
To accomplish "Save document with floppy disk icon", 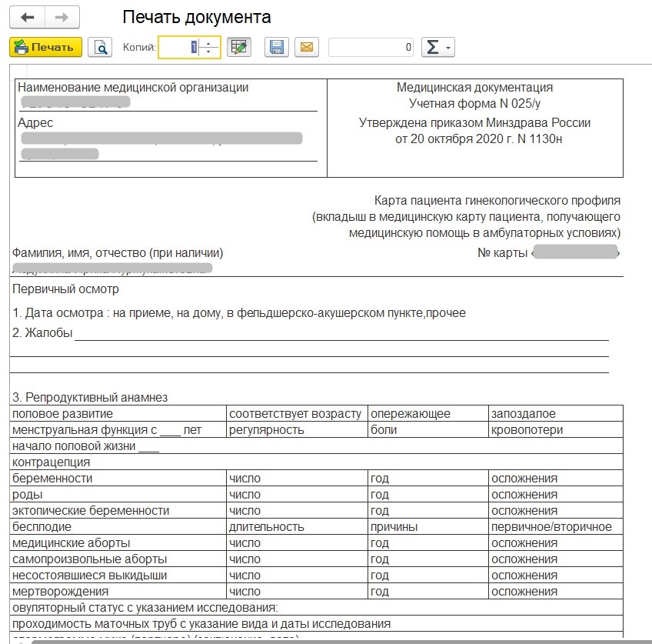I will pyautogui.click(x=277, y=48).
